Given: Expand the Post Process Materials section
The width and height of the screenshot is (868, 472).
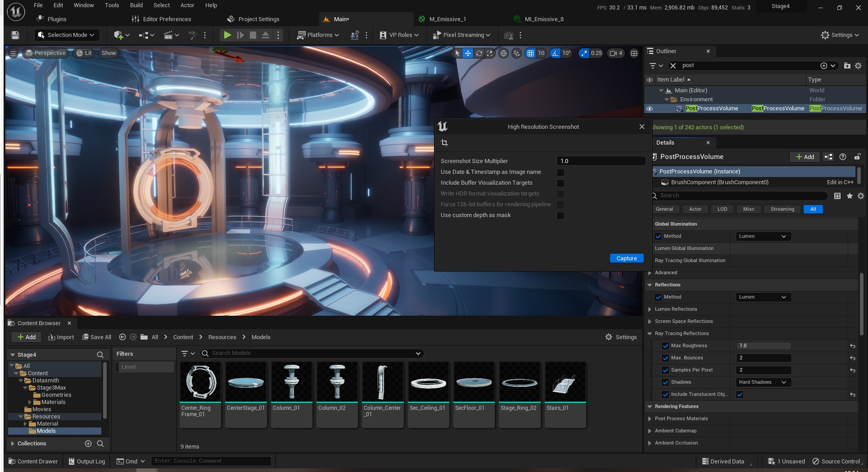Looking at the screenshot, I should [650, 419].
